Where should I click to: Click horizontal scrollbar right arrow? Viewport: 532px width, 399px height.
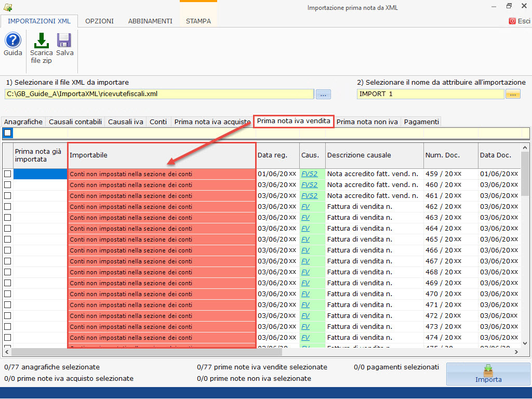pos(516,352)
